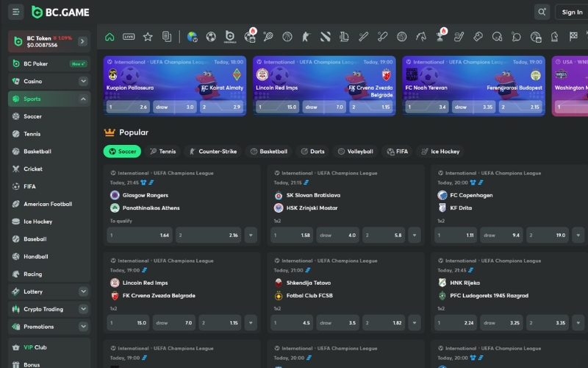Select the trophy icon with flame badge
This screenshot has height=368, width=588.
click(x=440, y=35)
